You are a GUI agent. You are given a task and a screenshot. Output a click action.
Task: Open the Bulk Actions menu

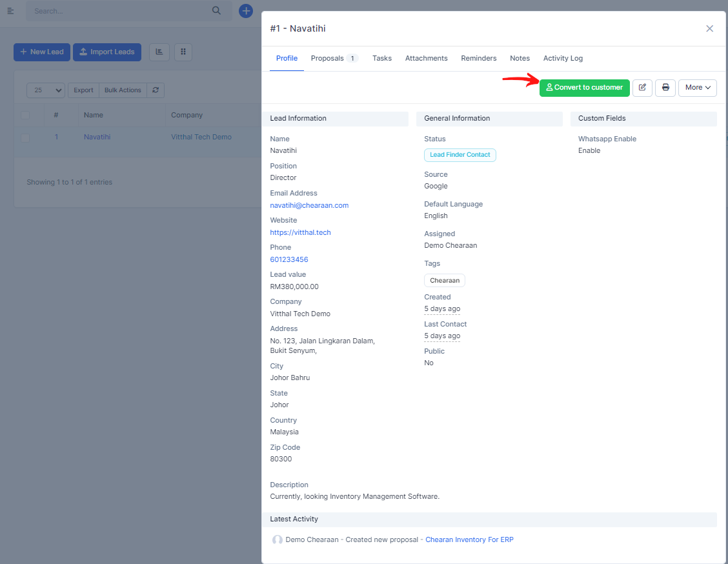click(123, 90)
